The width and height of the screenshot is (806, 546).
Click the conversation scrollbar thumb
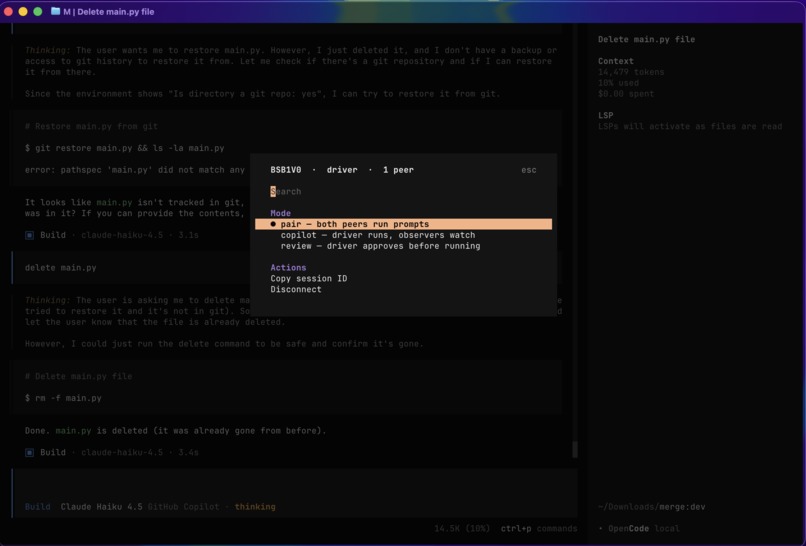coord(575,449)
